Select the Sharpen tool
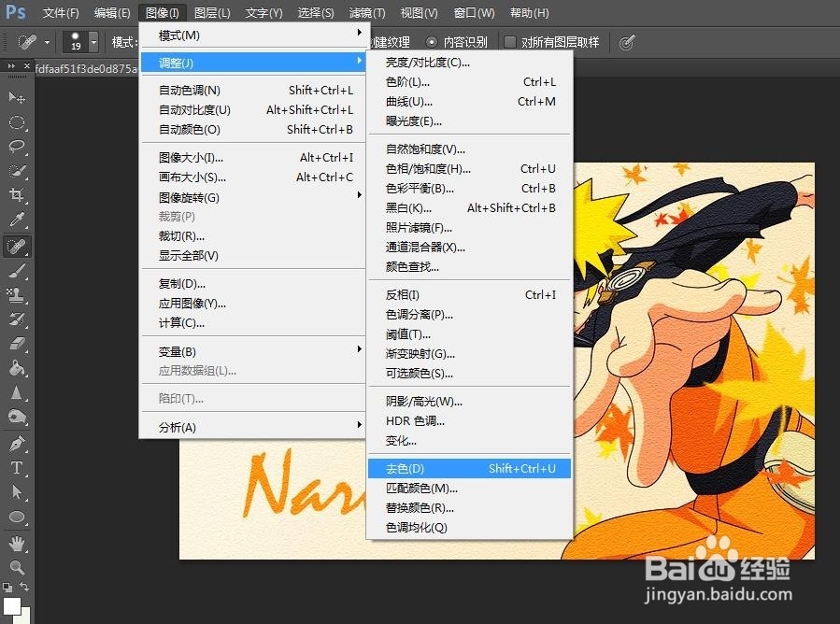840x624 pixels. click(x=17, y=392)
